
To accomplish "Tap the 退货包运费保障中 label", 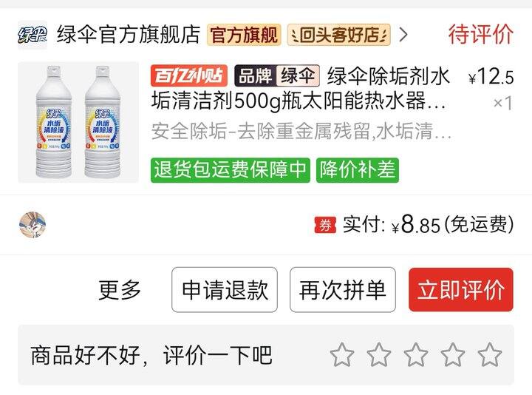I will [x=231, y=170].
